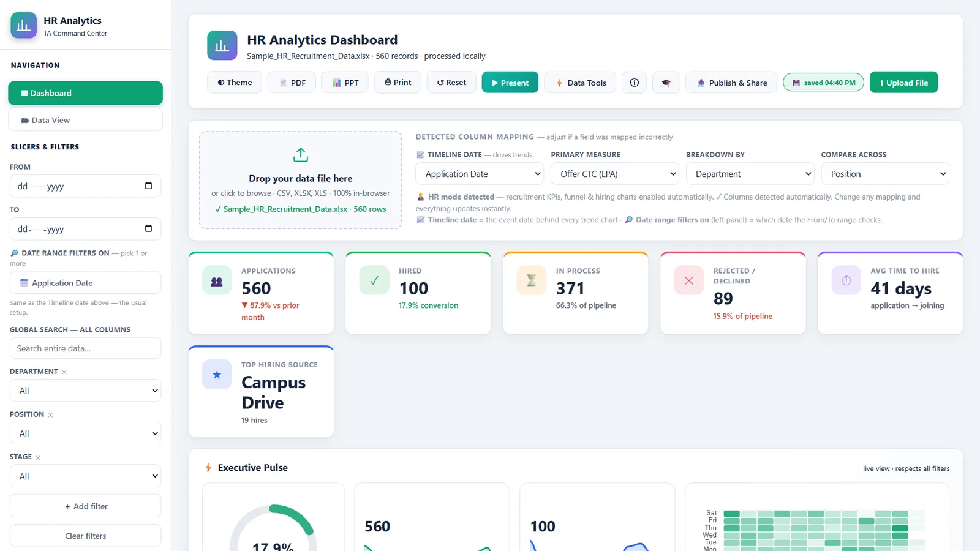Screen dimensions: 980x551
Task: Open Data Tools
Action: pyautogui.click(x=581, y=83)
